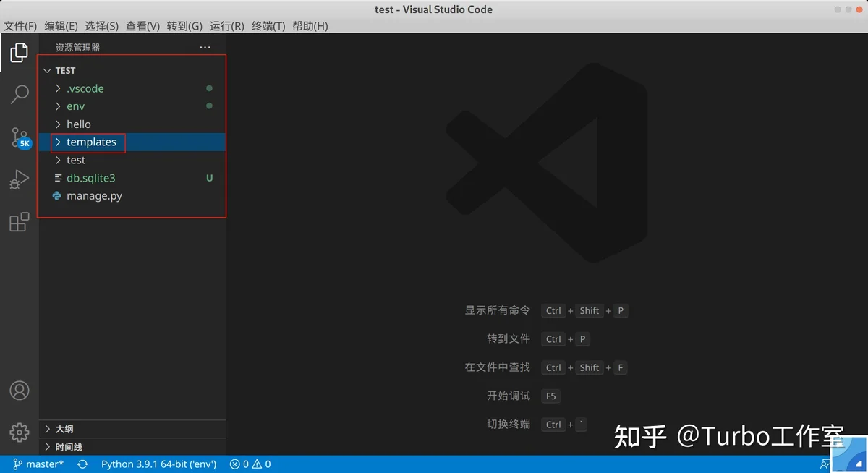
Task: Open the explorer's more actions ellipsis
Action: (x=205, y=48)
